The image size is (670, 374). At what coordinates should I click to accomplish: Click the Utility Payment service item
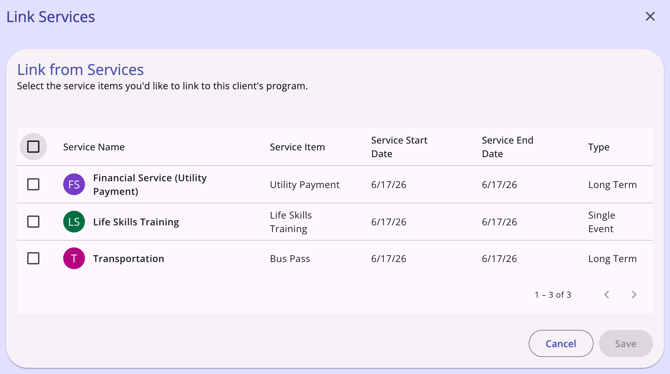(x=304, y=185)
